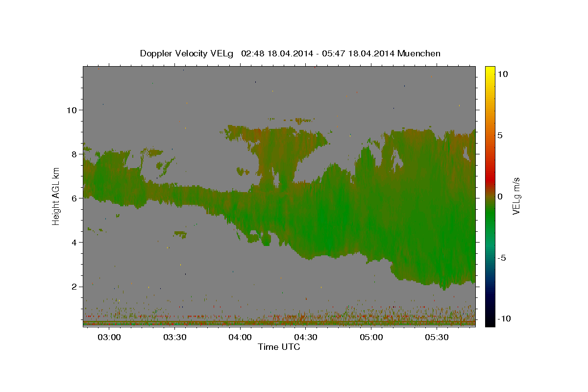Click the yellow top of the velocity colorbar
588x392 pixels.
click(490, 70)
